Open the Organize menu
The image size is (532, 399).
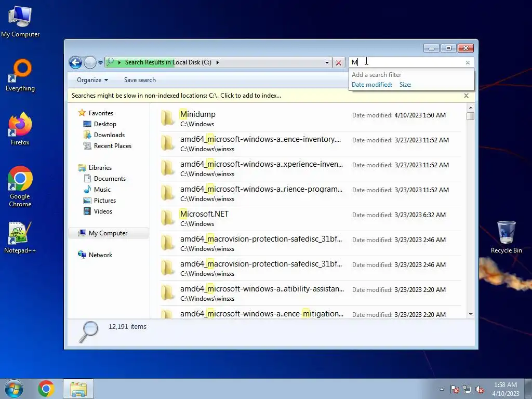click(x=92, y=80)
